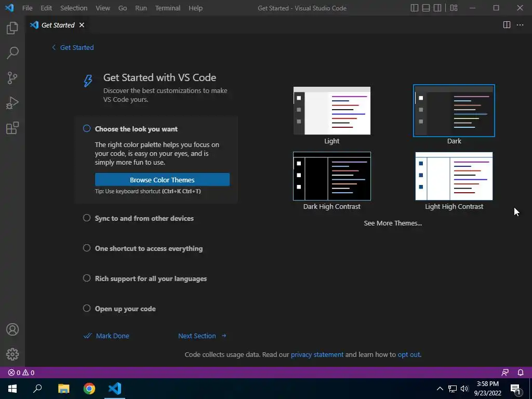
Task: Select the Light theme thumbnail
Action: pyautogui.click(x=332, y=111)
